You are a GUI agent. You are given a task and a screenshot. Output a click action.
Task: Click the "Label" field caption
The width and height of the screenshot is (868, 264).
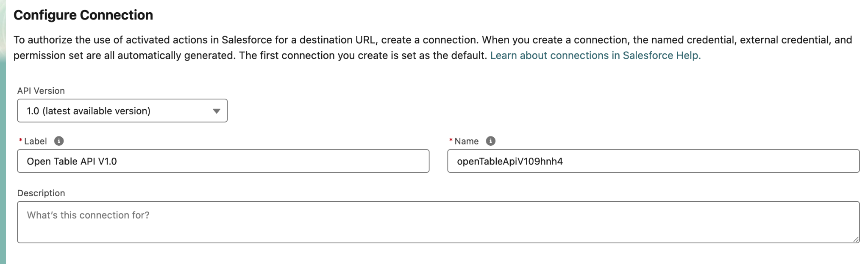pos(36,141)
